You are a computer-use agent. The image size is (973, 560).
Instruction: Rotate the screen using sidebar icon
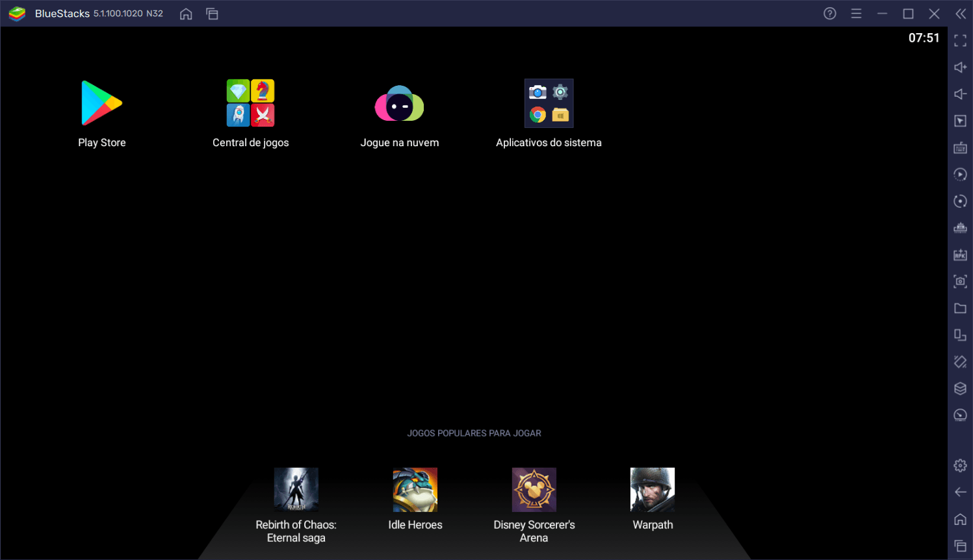coord(960,335)
